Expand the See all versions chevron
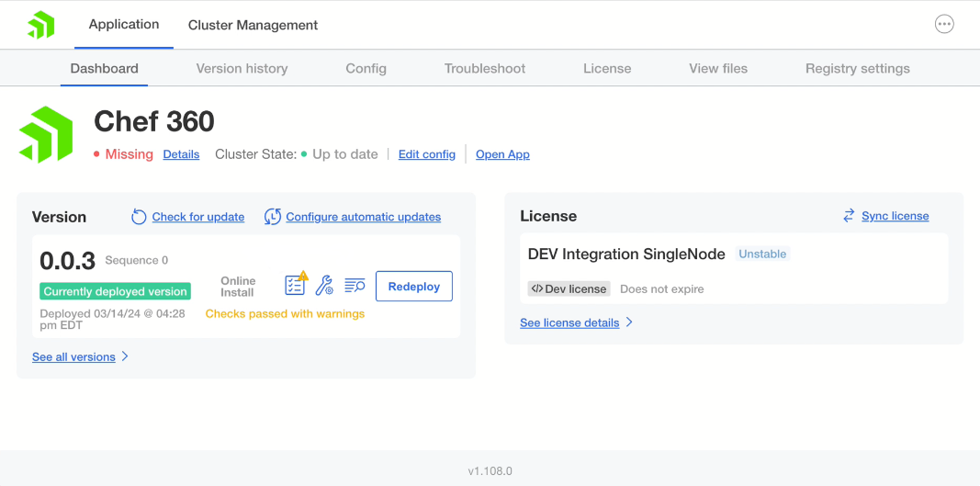 pos(125,356)
